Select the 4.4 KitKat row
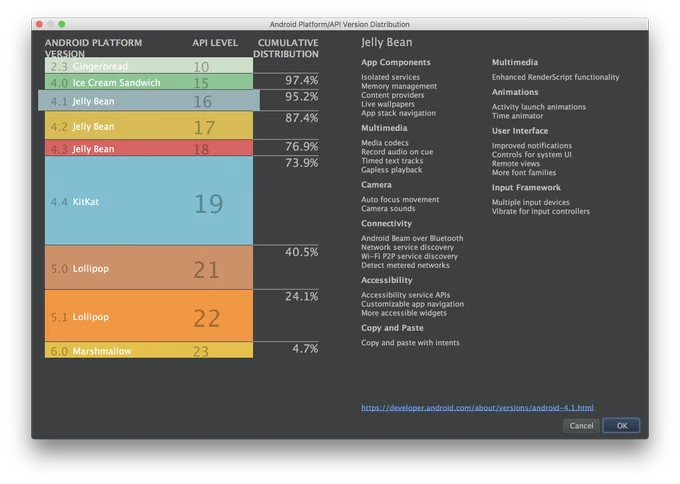 pos(149,201)
